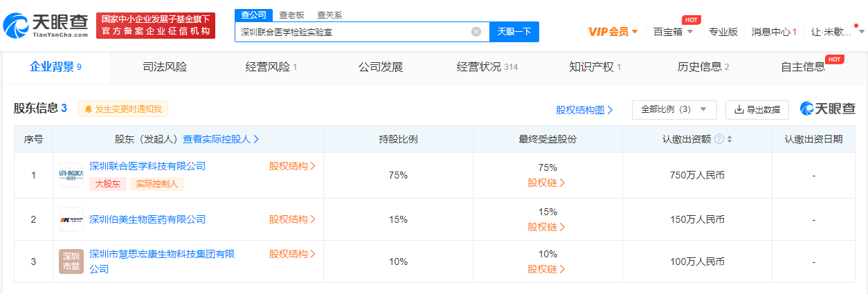Screen dimensions: 868x294
Task: Clear the search box with X icon
Action: point(476,31)
